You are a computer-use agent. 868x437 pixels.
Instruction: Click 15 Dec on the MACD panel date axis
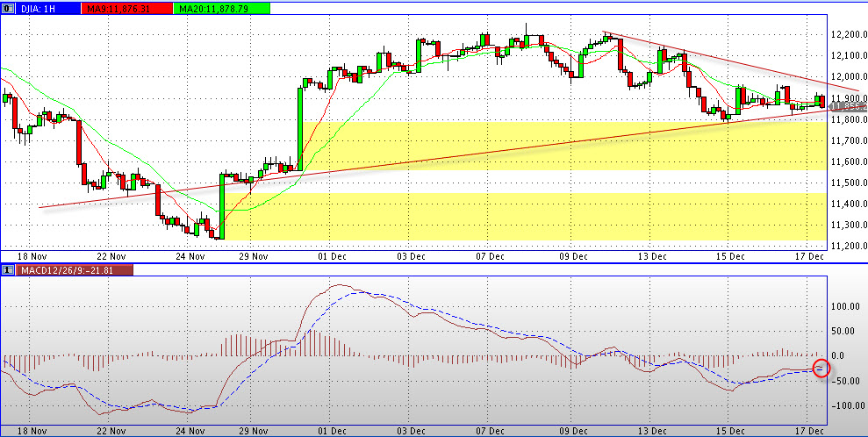coord(729,430)
